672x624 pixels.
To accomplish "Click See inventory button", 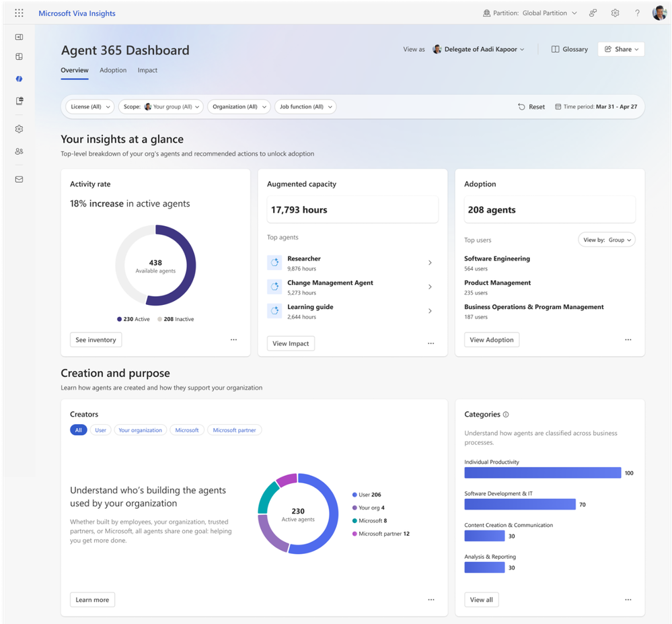I will (96, 340).
